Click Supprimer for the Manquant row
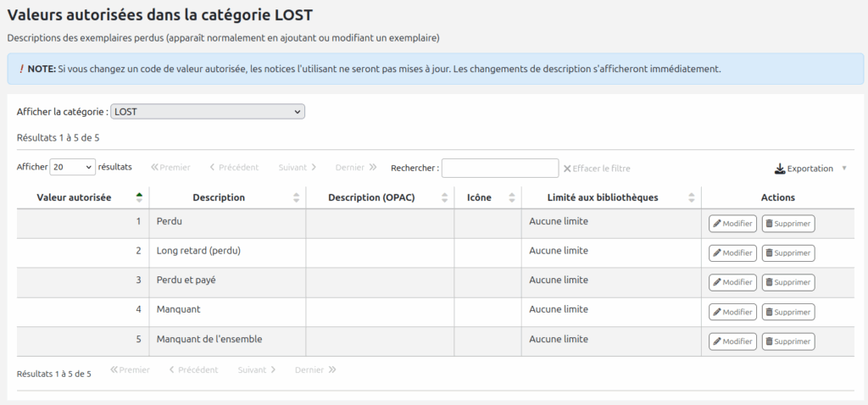This screenshot has height=405, width=868. 788,312
